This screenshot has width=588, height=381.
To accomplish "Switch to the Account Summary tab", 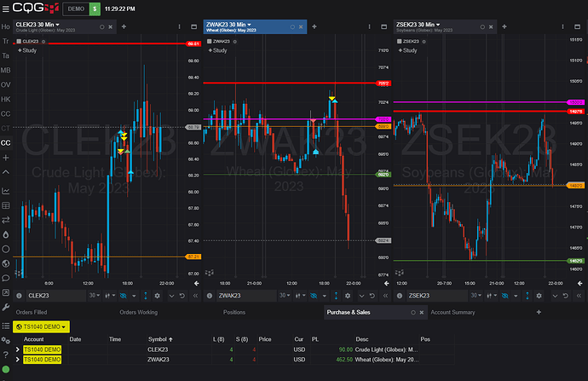I will point(453,312).
